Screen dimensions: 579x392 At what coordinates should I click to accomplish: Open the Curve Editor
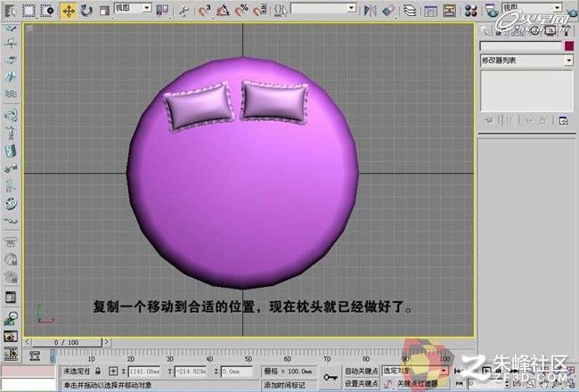pyautogui.click(x=430, y=11)
